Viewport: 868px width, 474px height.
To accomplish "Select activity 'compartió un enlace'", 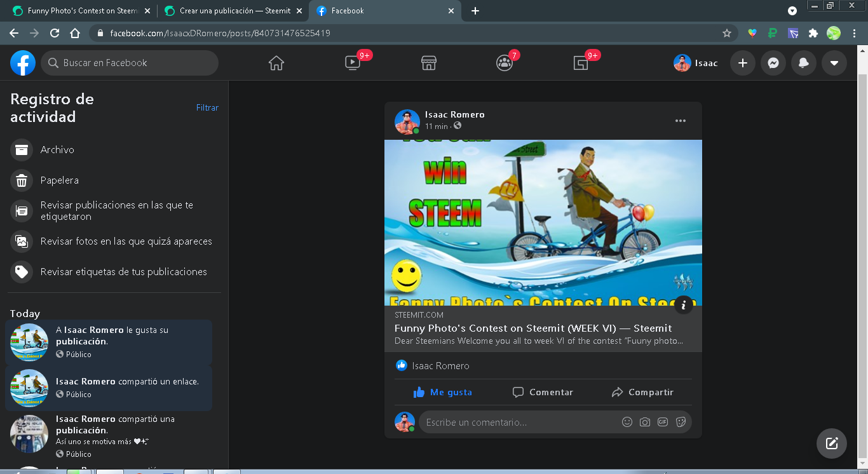I will tap(109, 388).
